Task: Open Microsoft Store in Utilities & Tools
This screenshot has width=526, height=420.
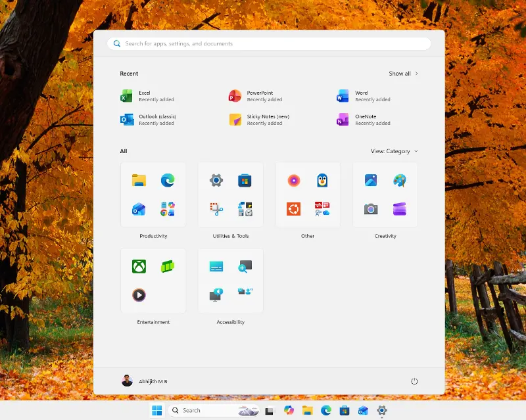Action: pyautogui.click(x=245, y=181)
